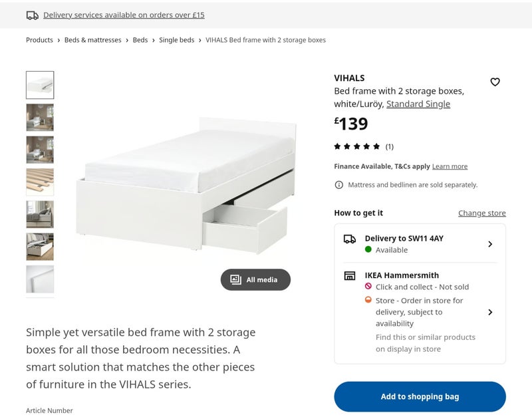This screenshot has width=532, height=419.
Task: Click the store building icon beside IKEA Hammersmith
Action: [x=349, y=275]
